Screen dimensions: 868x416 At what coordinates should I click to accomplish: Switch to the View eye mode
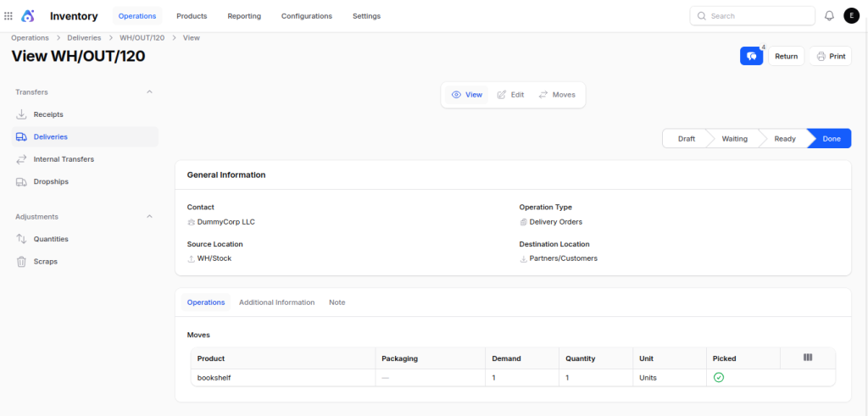467,95
